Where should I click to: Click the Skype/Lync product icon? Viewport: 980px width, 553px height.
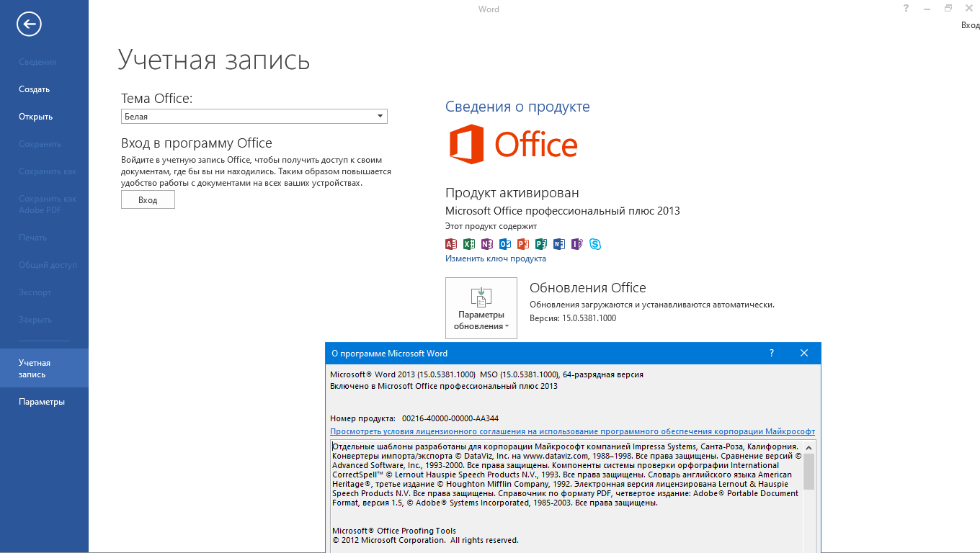coord(595,244)
